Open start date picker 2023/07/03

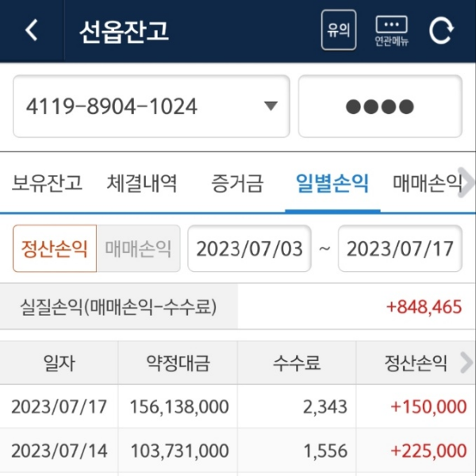click(249, 248)
